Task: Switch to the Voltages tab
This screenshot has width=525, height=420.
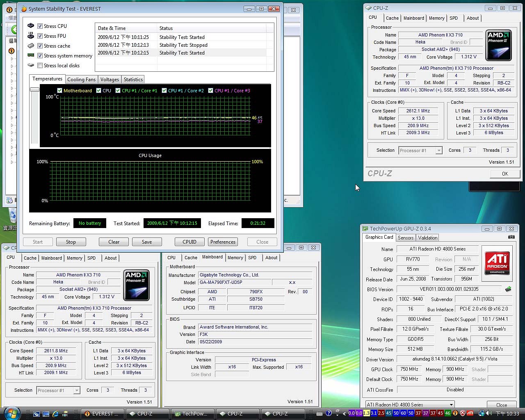Action: click(x=110, y=80)
